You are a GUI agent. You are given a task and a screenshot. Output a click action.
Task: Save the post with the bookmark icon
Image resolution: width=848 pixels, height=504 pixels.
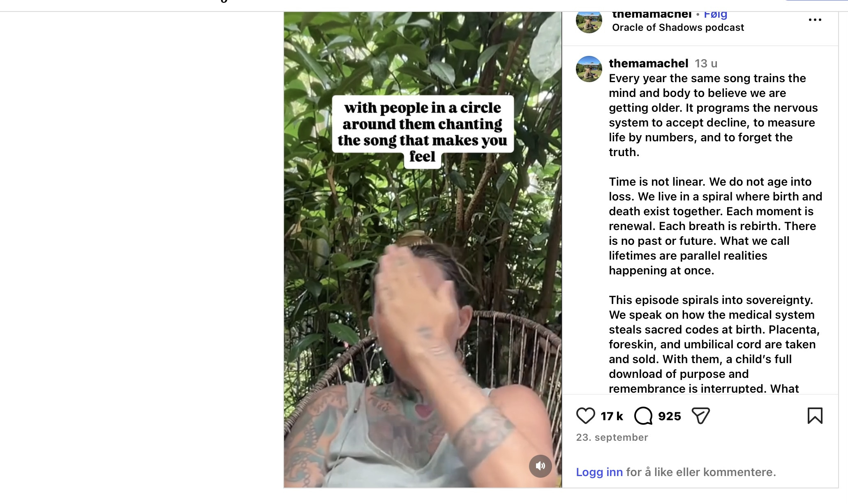pos(815,416)
